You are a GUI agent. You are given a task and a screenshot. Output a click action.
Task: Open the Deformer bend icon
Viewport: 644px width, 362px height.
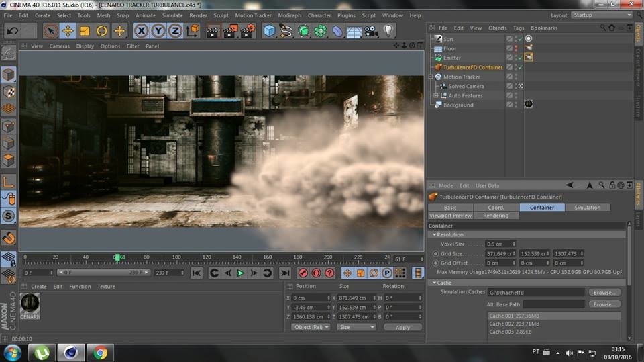(337, 31)
